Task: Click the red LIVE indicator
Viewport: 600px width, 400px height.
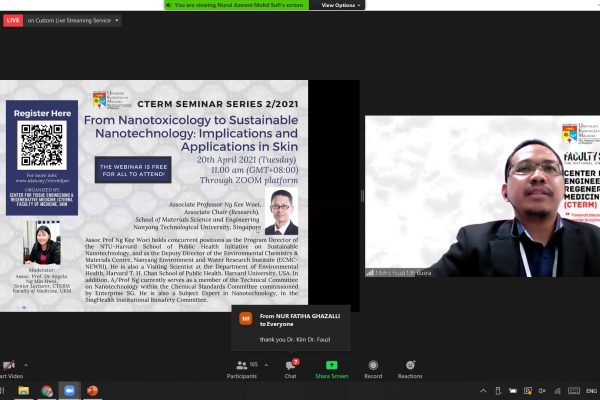Action: (x=13, y=20)
